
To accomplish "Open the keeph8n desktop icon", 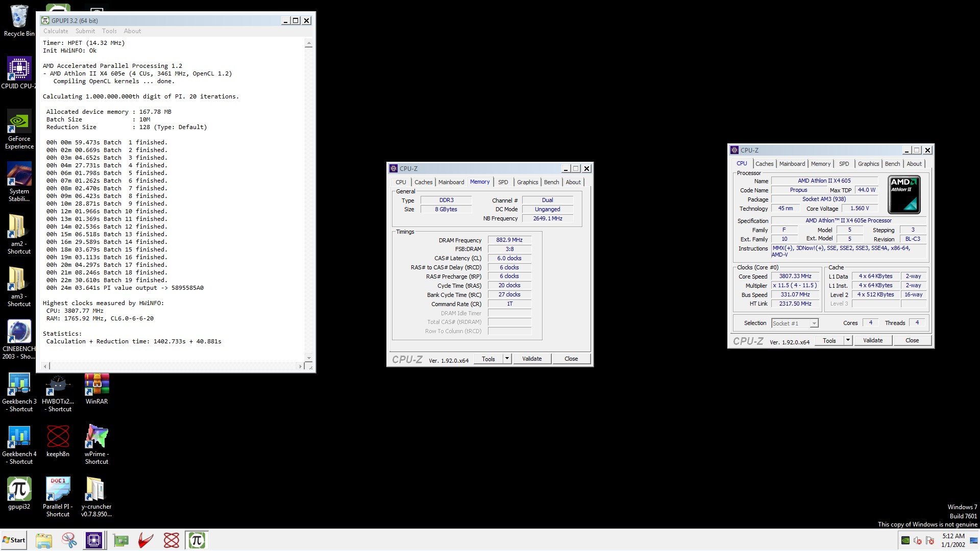I will [x=58, y=441].
